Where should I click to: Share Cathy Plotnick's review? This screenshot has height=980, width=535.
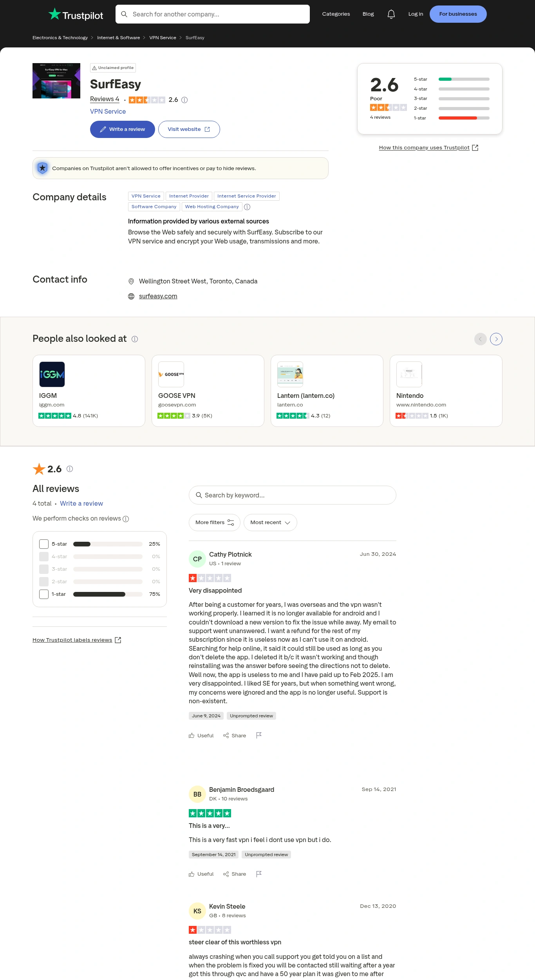coord(235,736)
